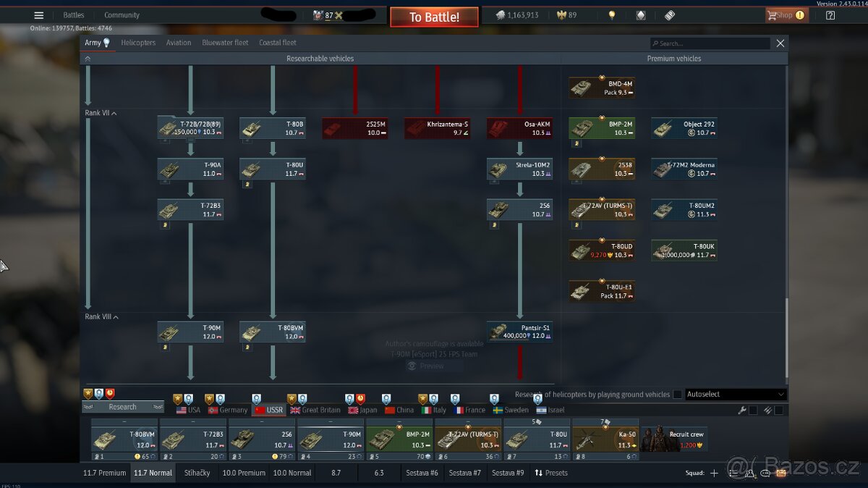Click Recruit crew for 1,200
Image resolution: width=868 pixels, height=488 pixels.
click(x=673, y=439)
